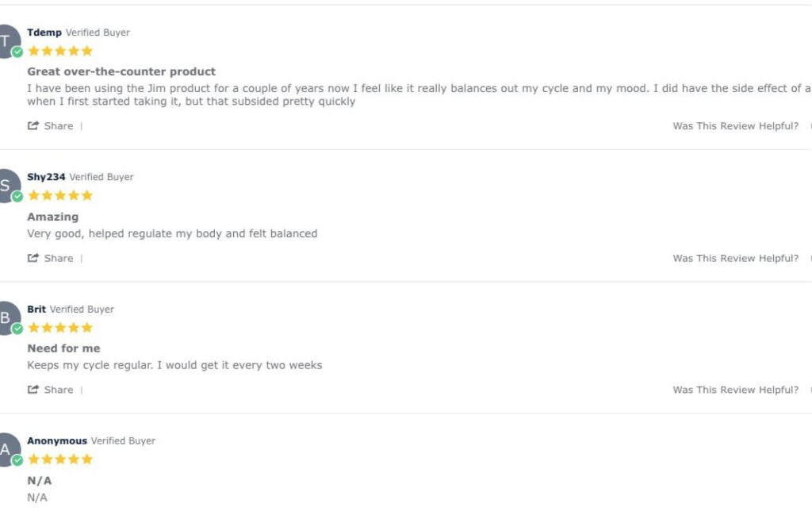This screenshot has width=812, height=508.
Task: Click Tdemp's avatar with verified badge
Action: 7,41
